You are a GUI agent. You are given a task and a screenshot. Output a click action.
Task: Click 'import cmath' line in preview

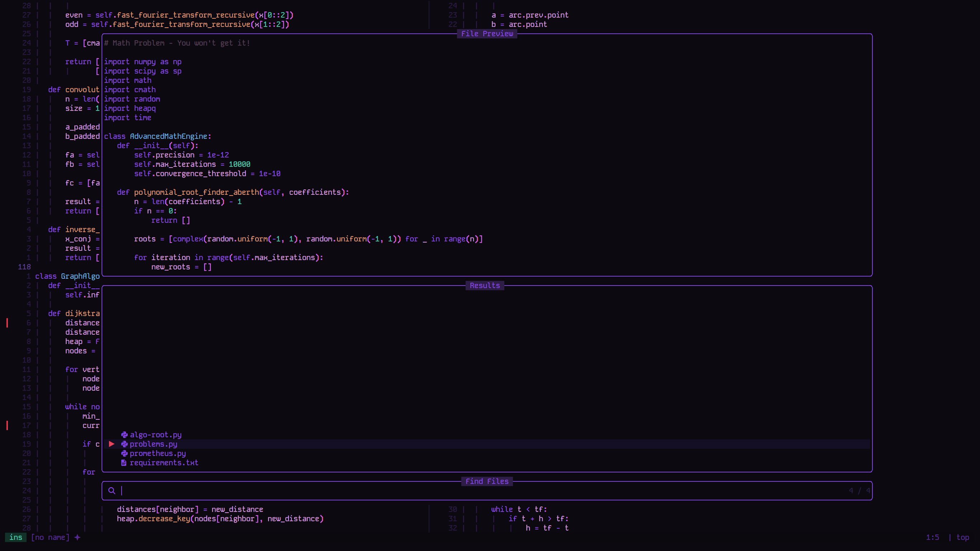pos(130,90)
